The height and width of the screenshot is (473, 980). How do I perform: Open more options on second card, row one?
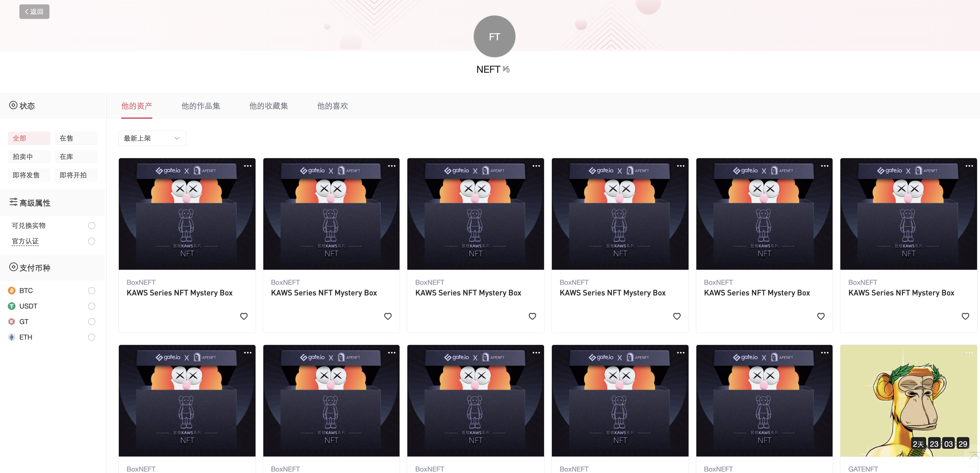(392, 166)
